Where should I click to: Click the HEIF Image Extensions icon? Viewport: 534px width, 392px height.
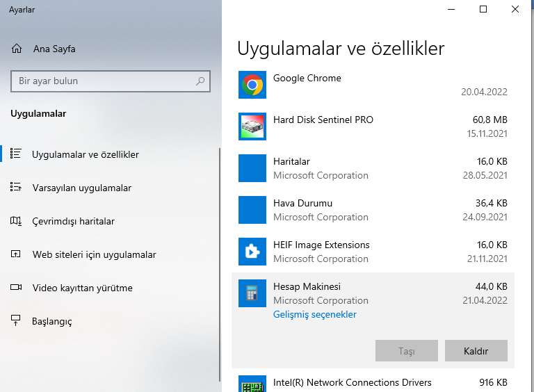pyautogui.click(x=252, y=252)
